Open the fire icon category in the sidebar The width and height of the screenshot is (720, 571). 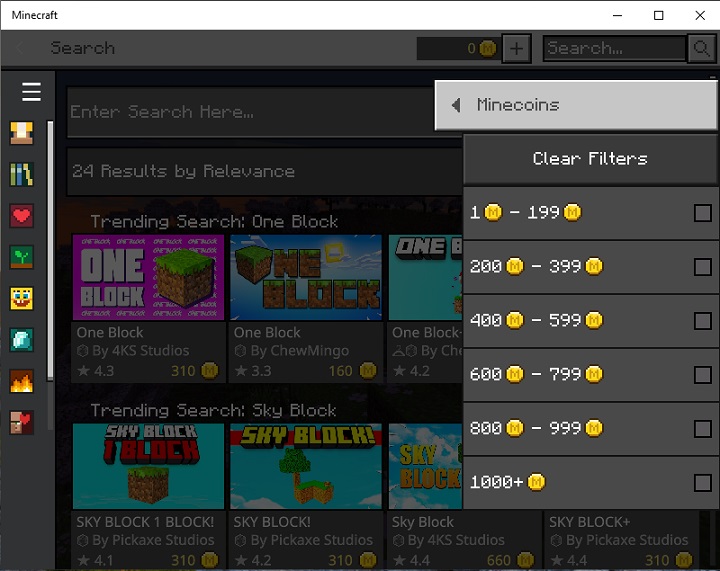tap(22, 381)
